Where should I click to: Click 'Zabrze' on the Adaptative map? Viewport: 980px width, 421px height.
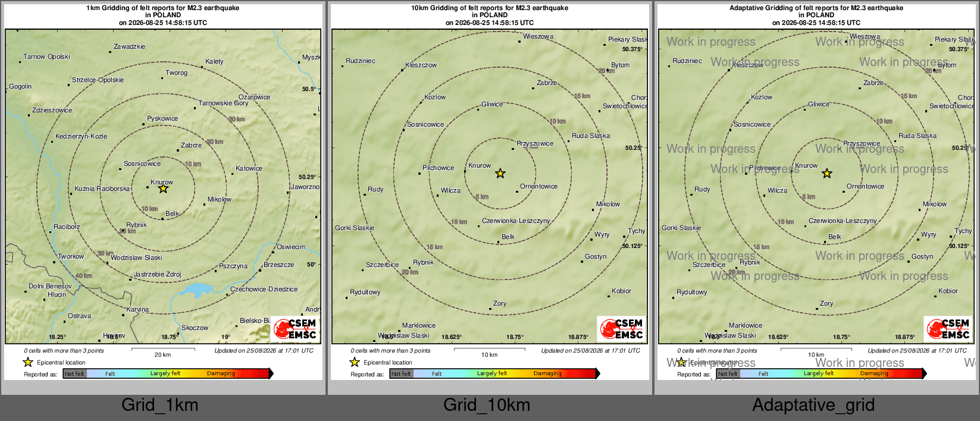pos(873,83)
